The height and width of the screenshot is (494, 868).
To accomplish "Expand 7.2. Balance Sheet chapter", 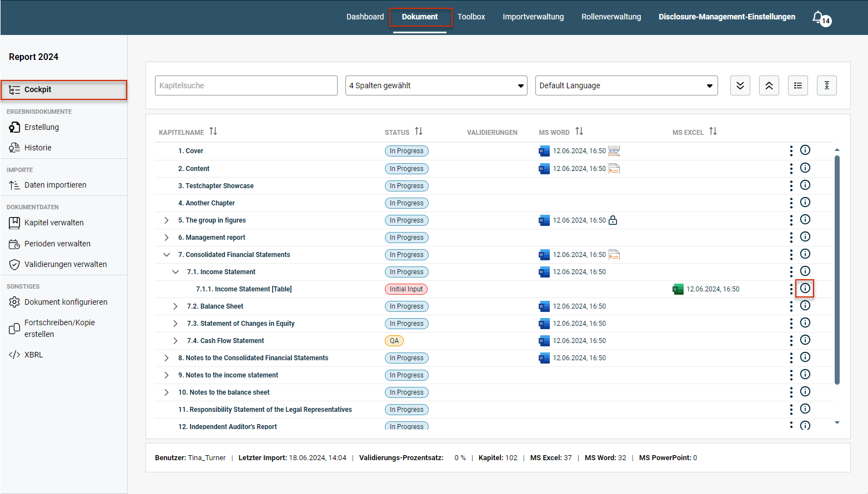I will tap(175, 306).
